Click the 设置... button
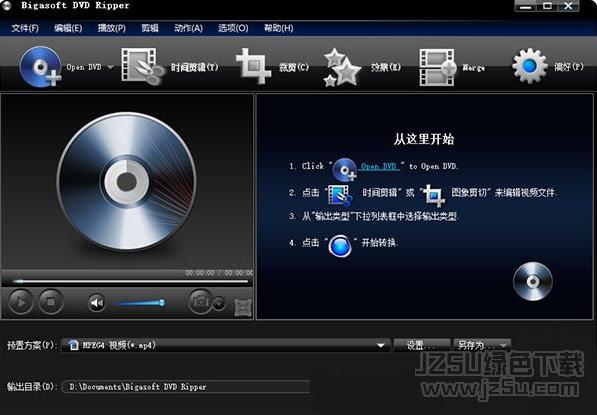This screenshot has width=597, height=415. click(x=421, y=345)
